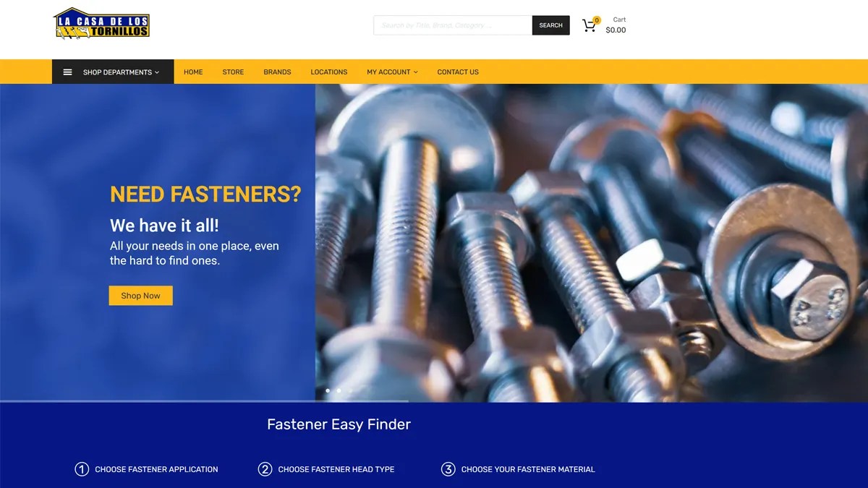868x488 pixels.
Task: Click the Shop Now button
Action: pos(140,296)
